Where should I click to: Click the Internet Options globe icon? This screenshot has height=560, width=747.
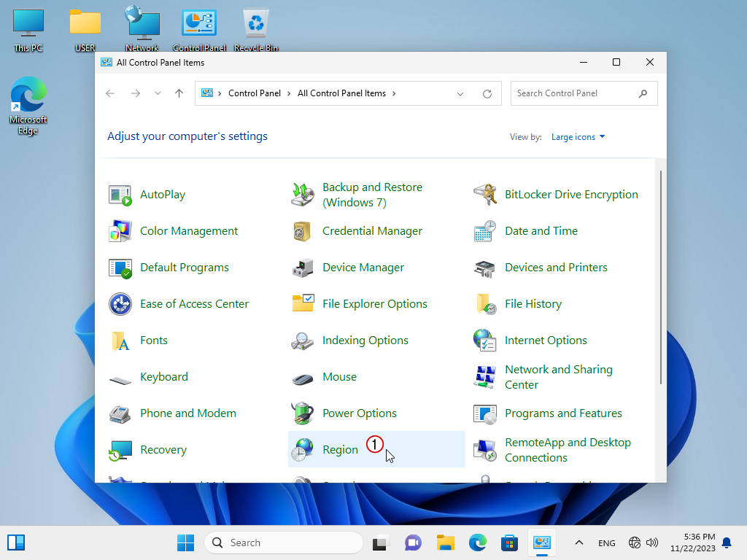[x=485, y=341]
